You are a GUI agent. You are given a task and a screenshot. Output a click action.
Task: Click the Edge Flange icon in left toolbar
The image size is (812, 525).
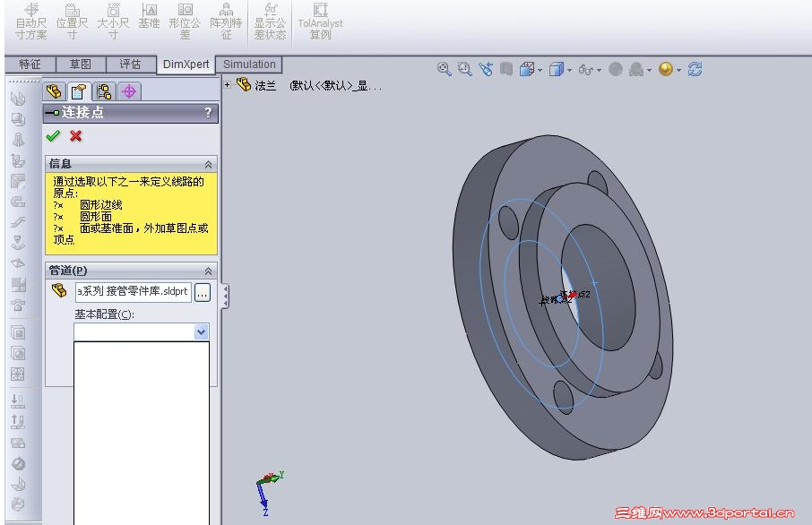(18, 160)
